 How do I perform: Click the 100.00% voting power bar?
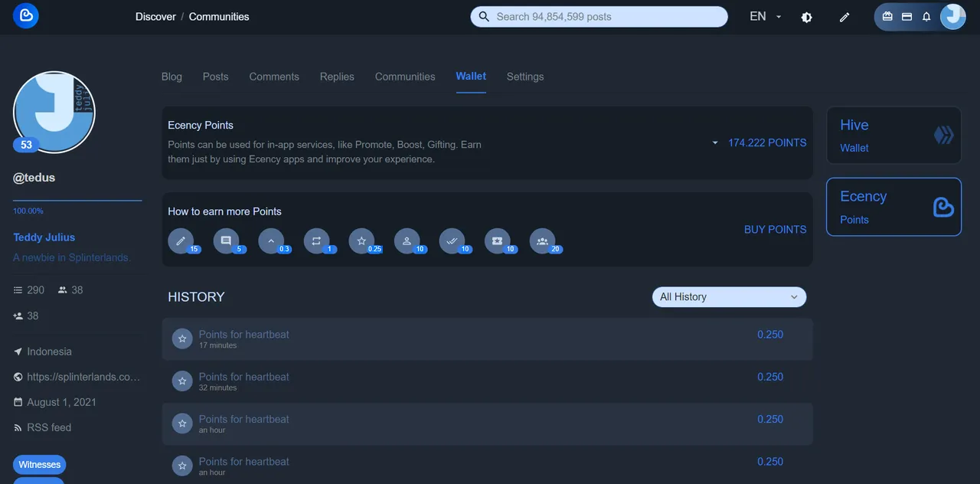[77, 201]
